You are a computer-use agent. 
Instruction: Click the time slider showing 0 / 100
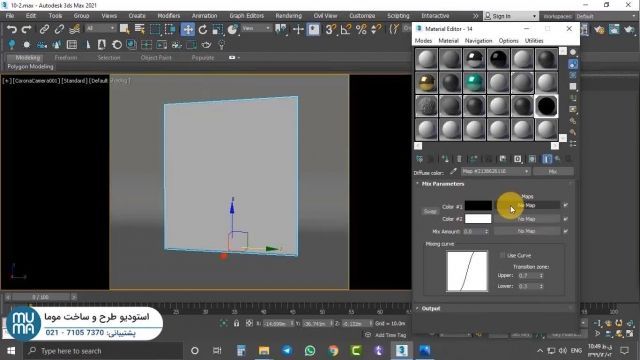40,297
